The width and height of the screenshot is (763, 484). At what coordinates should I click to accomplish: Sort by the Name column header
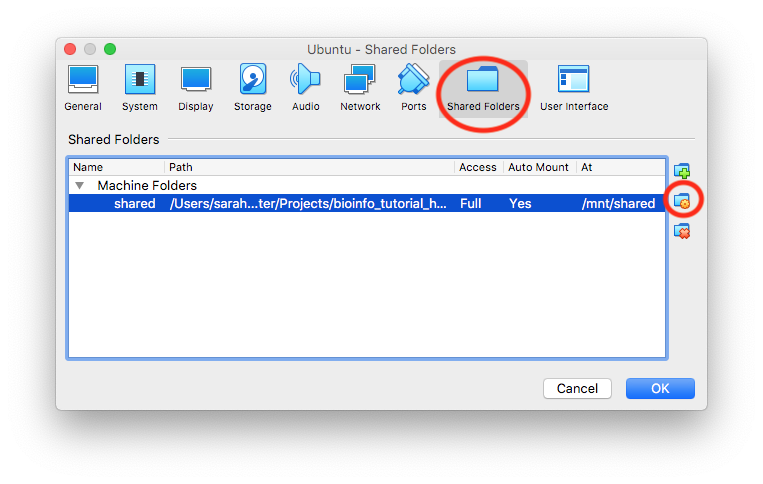pyautogui.click(x=117, y=167)
